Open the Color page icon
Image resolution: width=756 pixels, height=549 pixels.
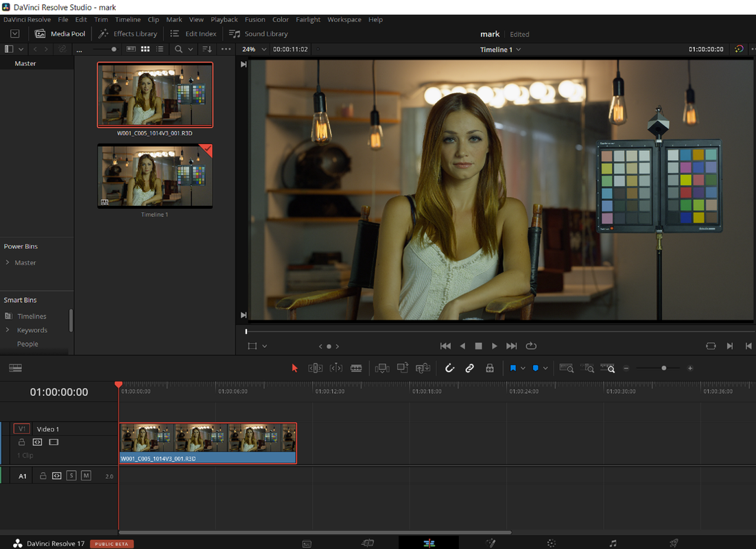(552, 544)
